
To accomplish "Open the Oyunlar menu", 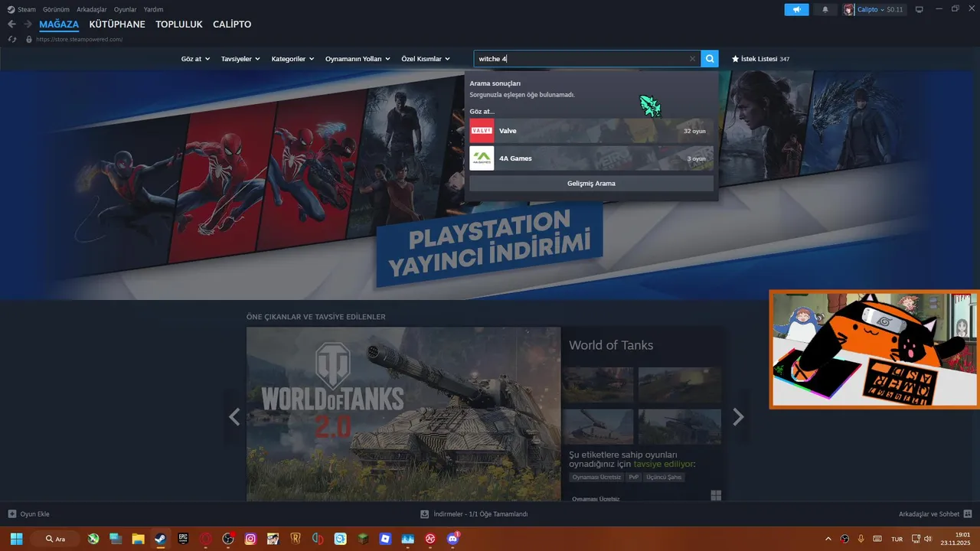I will [x=126, y=9].
